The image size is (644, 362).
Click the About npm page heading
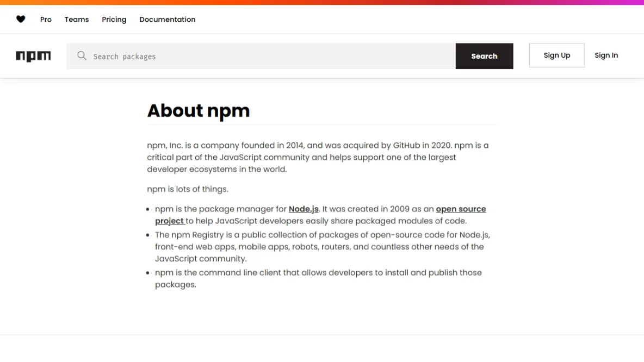click(x=199, y=110)
